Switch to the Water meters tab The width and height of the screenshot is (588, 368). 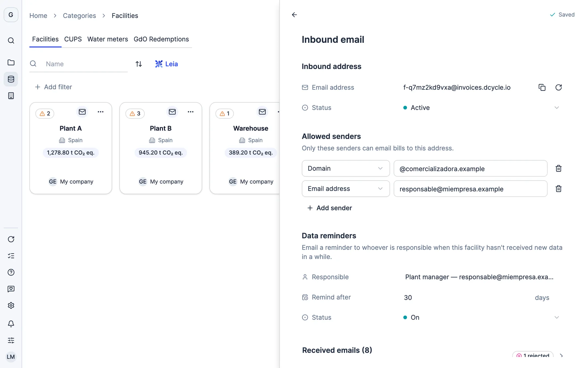pos(107,39)
